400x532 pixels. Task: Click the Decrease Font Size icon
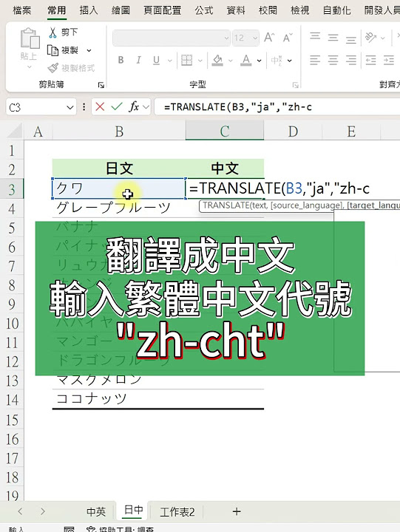pyautogui.click(x=288, y=38)
